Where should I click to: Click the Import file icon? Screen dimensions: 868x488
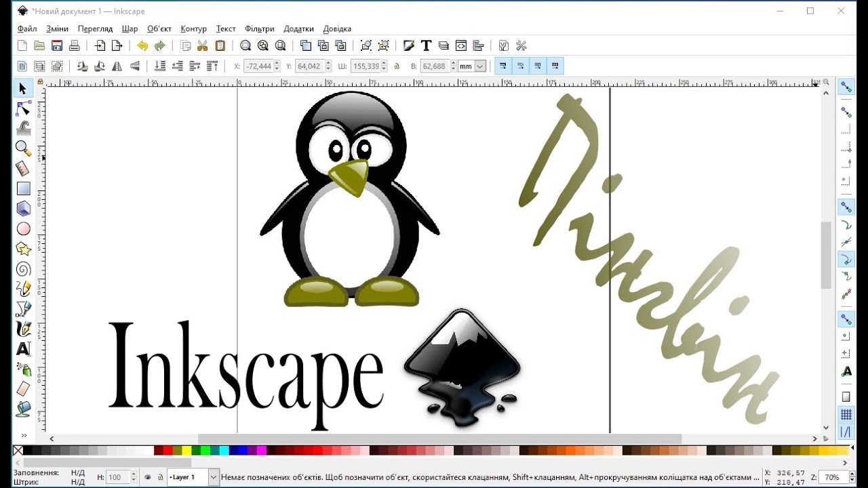(100, 45)
